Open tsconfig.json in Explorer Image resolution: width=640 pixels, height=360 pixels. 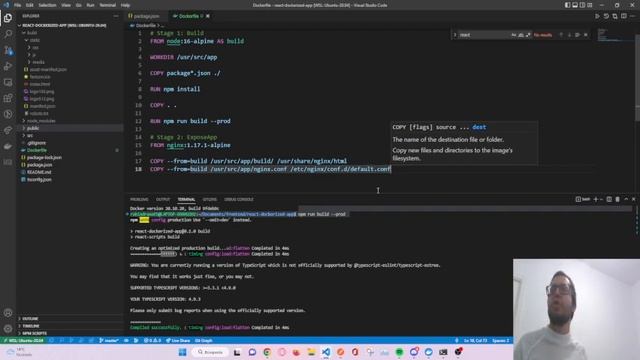coord(39,180)
